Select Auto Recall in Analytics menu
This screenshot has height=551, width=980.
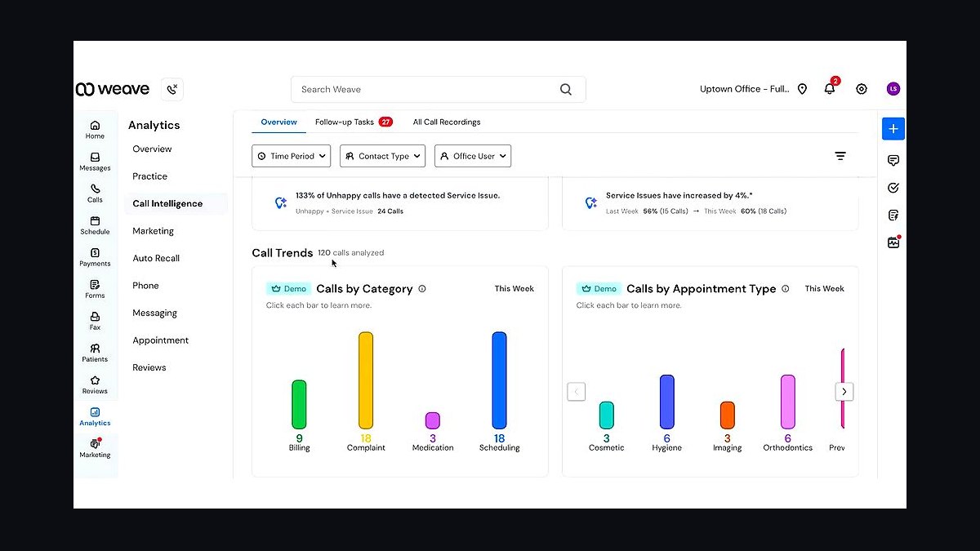pyautogui.click(x=156, y=259)
